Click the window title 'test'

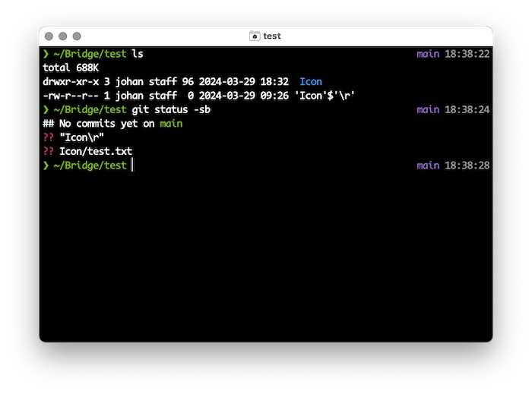pyautogui.click(x=272, y=36)
